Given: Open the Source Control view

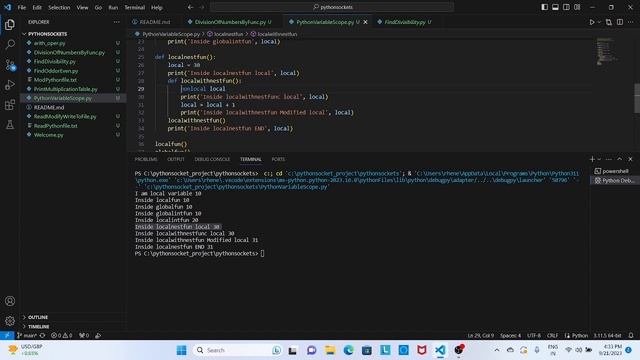Looking at the screenshot, I should pyautogui.click(x=10, y=65).
